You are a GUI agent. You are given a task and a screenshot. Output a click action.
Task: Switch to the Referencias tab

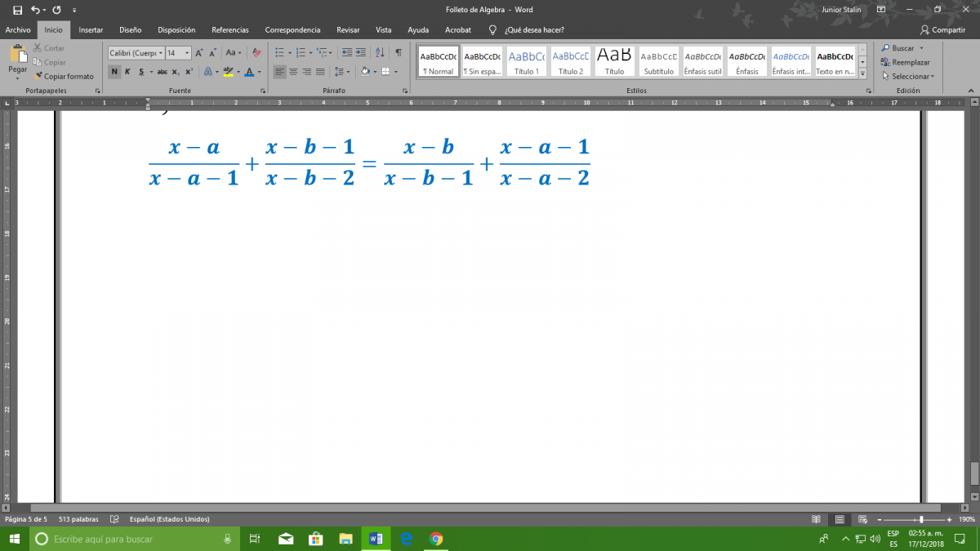coord(229,29)
